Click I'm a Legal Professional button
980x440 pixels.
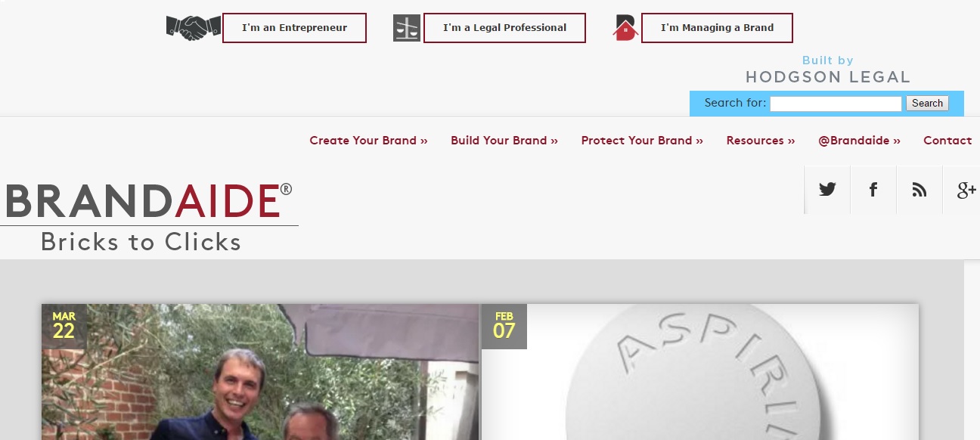coord(504,28)
